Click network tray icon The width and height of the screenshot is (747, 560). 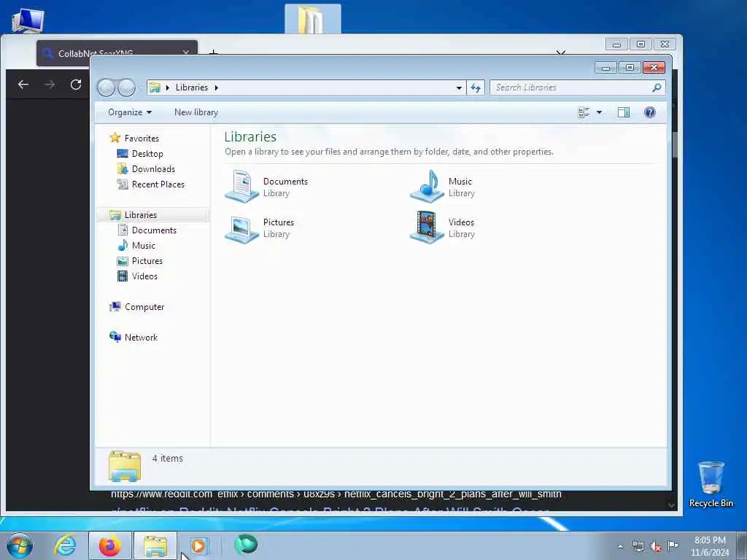(638, 547)
